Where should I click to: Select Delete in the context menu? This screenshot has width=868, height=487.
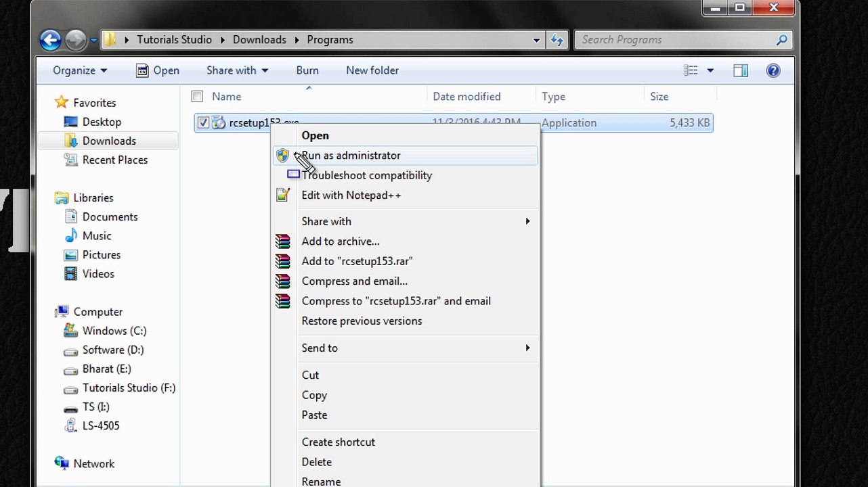405,462
